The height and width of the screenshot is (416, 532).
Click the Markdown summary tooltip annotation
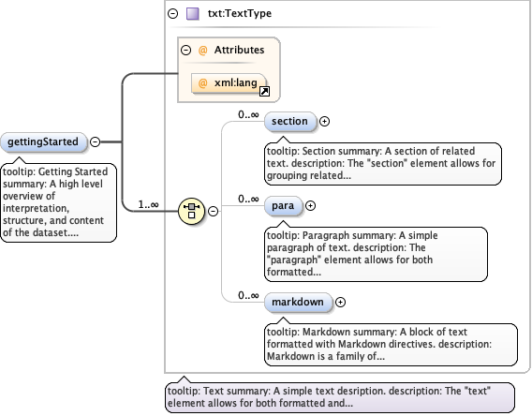391,344
